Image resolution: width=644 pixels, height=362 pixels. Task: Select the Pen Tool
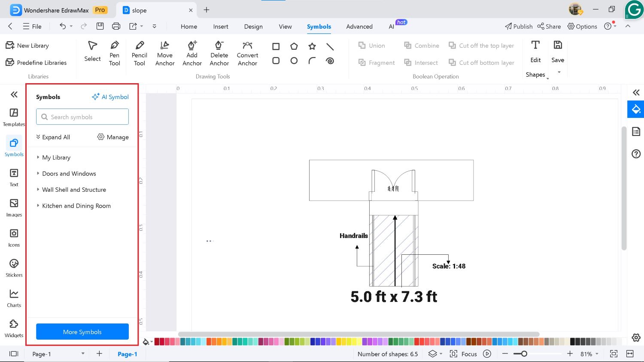(x=114, y=54)
